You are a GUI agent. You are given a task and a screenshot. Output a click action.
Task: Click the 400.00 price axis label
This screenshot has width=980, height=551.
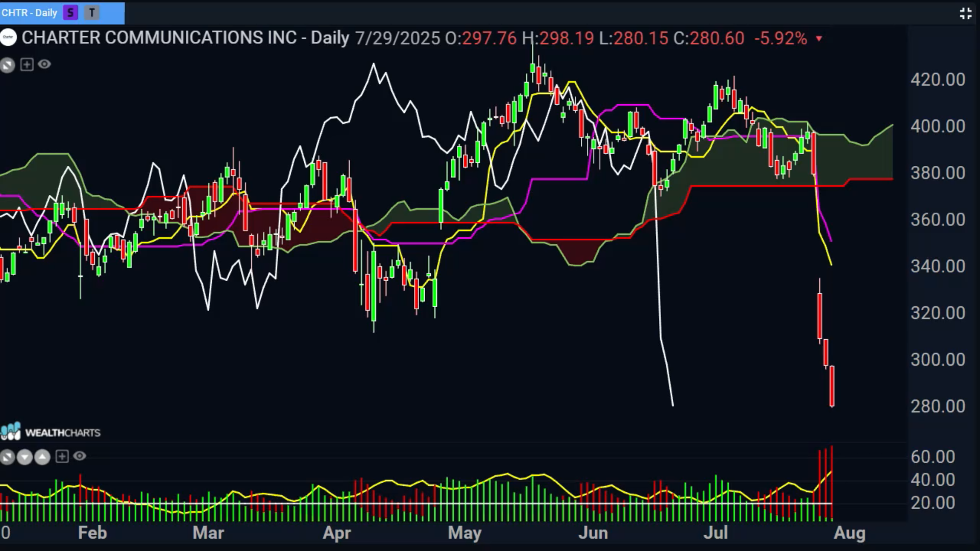tap(938, 126)
